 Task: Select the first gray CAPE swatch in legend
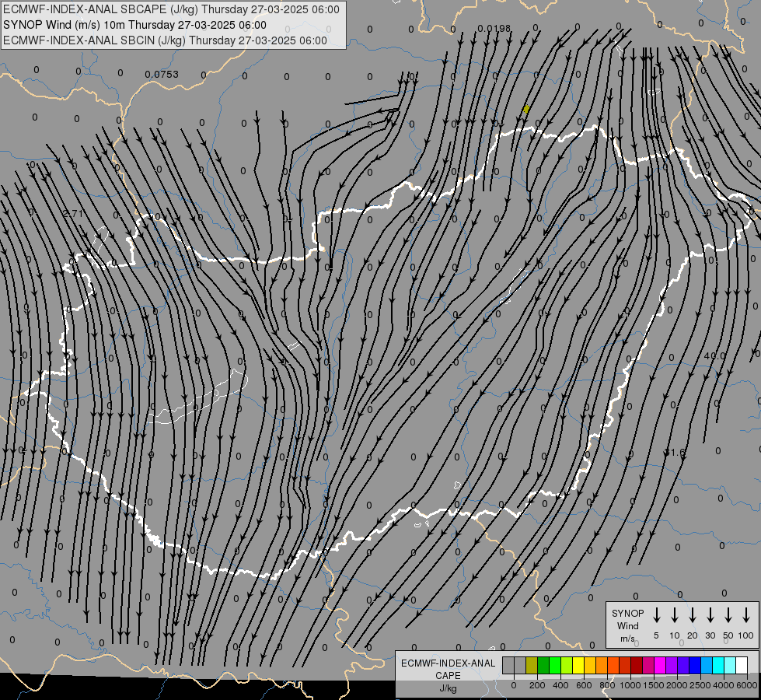click(x=508, y=666)
